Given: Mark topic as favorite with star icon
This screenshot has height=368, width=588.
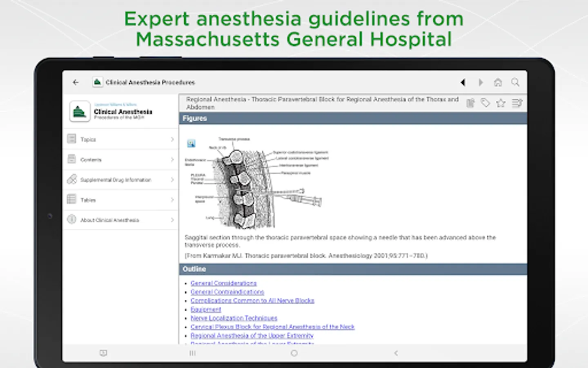Looking at the screenshot, I should coord(501,103).
